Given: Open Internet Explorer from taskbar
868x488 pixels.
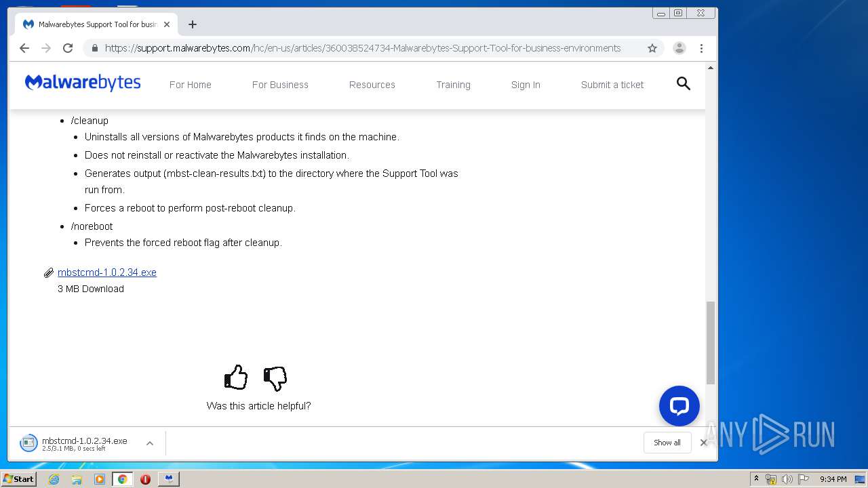Looking at the screenshot, I should click(x=54, y=479).
